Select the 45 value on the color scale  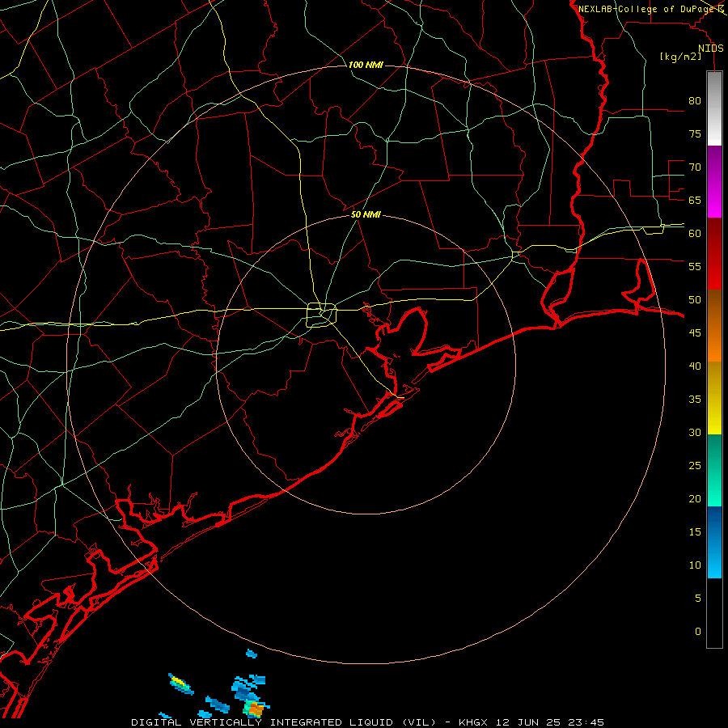[695, 333]
